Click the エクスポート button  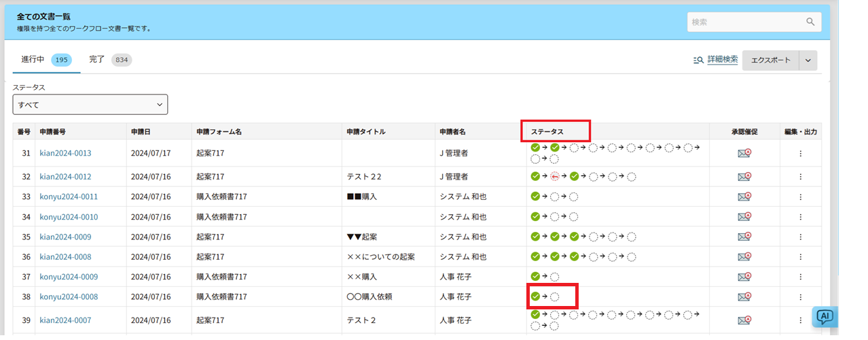[770, 60]
